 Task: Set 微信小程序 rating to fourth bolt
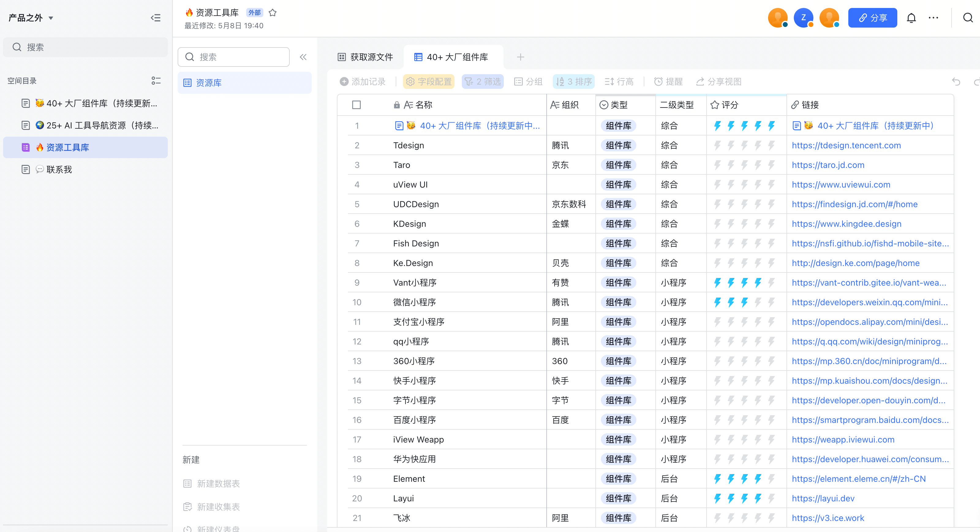pyautogui.click(x=757, y=302)
